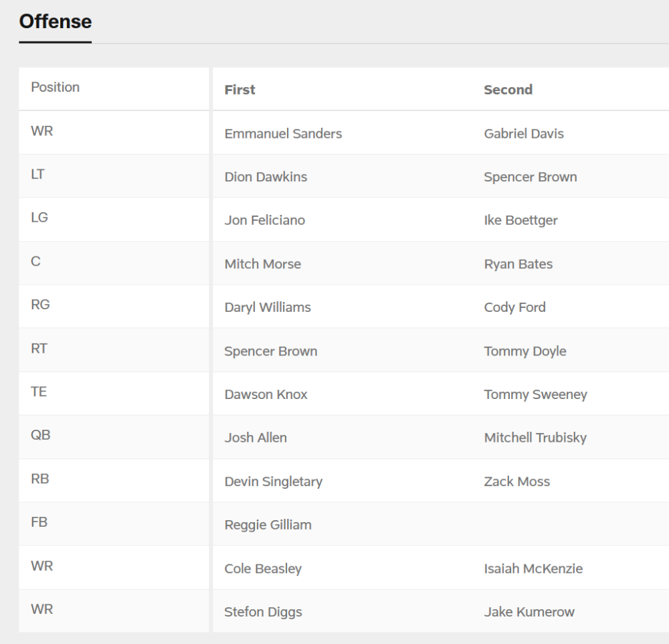Click the Position column header
Screen dimensions: 669x644
pyautogui.click(x=55, y=87)
